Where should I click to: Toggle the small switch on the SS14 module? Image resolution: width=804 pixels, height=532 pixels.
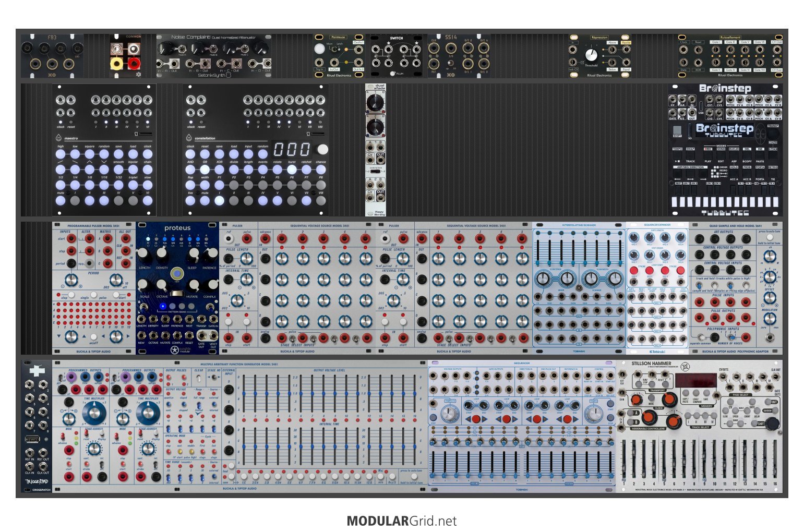(x=450, y=63)
